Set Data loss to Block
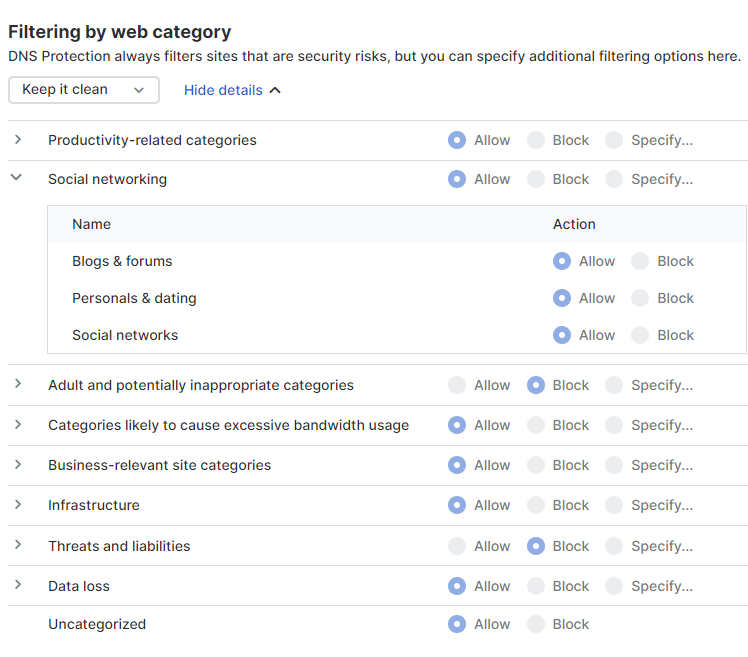This screenshot has width=748, height=657. 536,586
